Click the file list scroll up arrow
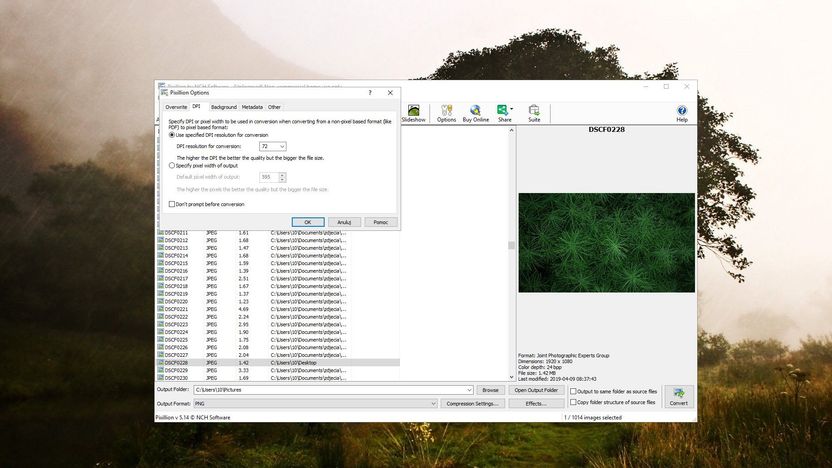The height and width of the screenshot is (468, 832). (512, 130)
